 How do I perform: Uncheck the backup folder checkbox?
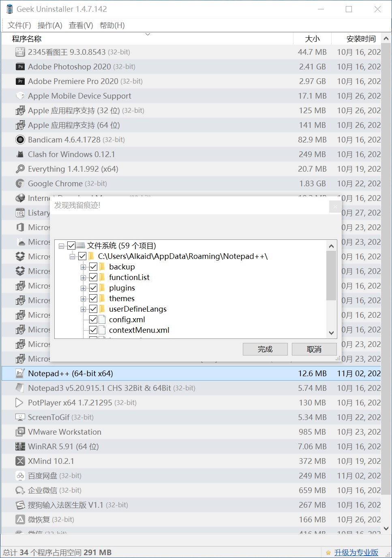coord(93,267)
